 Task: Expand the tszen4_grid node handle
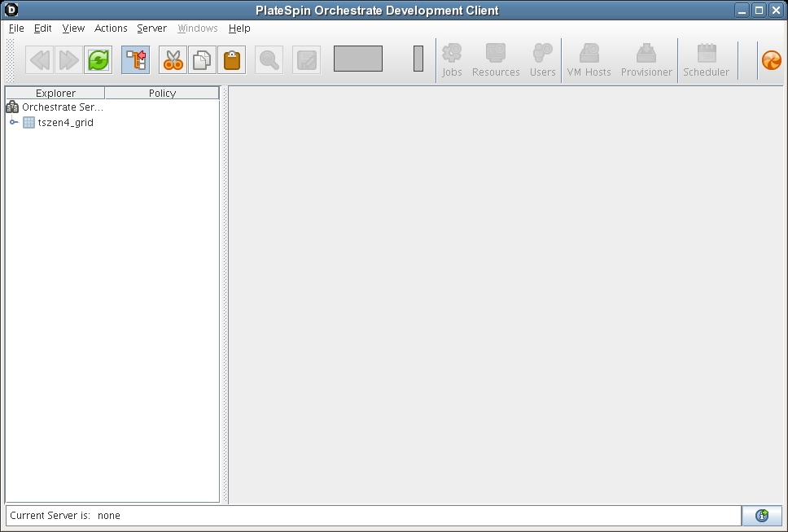pyautogui.click(x=14, y=122)
